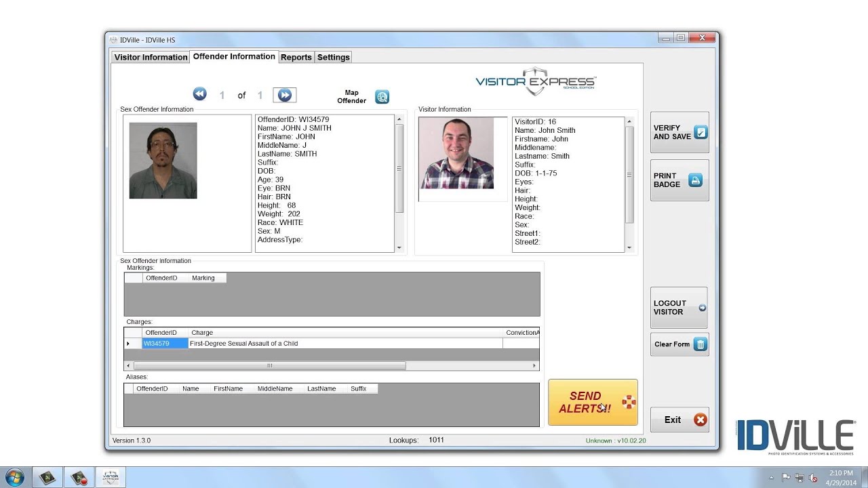Select the First-Degree Sexual Assault charge cell
Image resolution: width=868 pixels, height=488 pixels.
345,344
